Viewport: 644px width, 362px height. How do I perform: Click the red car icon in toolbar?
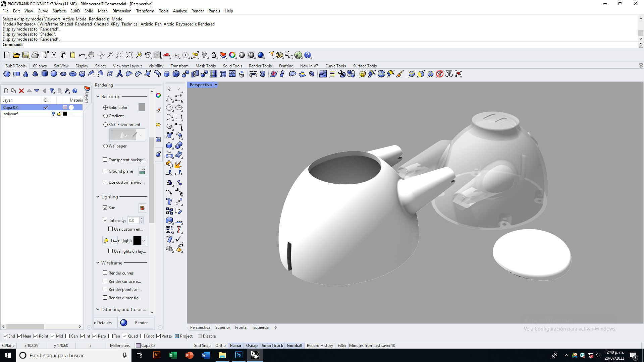click(167, 55)
